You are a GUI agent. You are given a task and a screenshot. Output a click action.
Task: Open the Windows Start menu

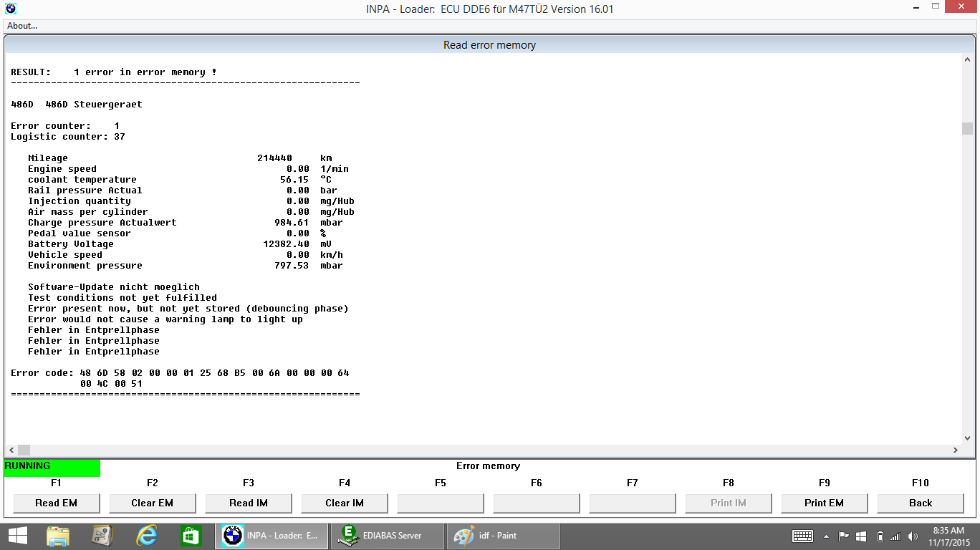[x=18, y=536]
